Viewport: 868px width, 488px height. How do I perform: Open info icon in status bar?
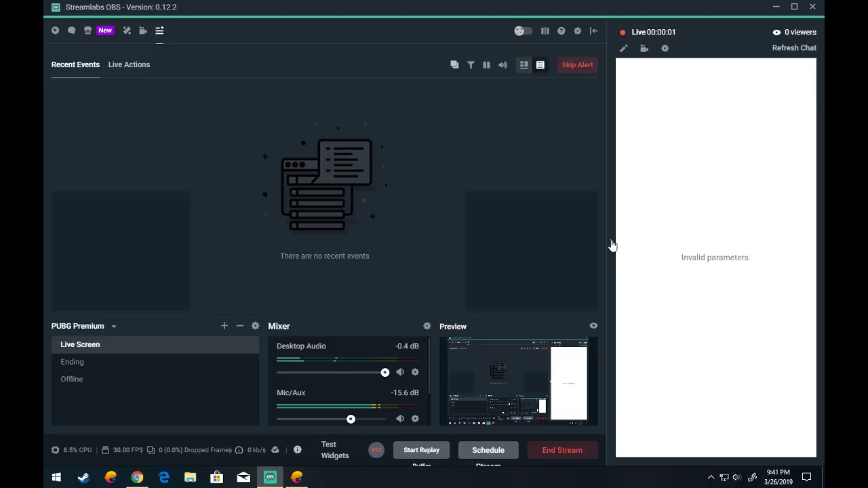297,450
